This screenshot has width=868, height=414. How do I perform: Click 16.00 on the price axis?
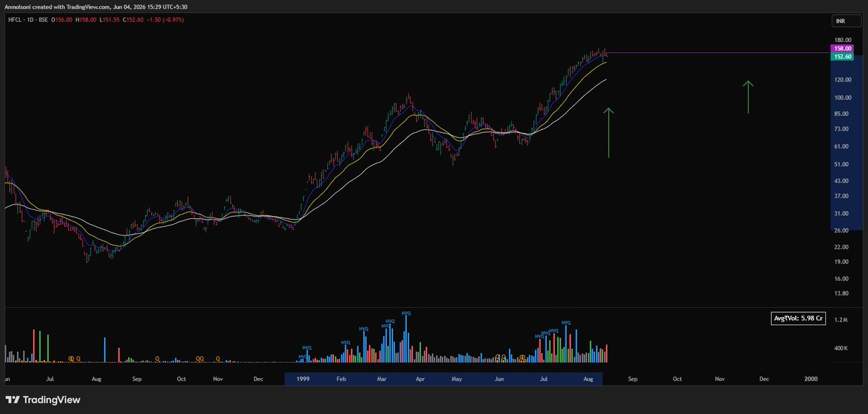841,278
